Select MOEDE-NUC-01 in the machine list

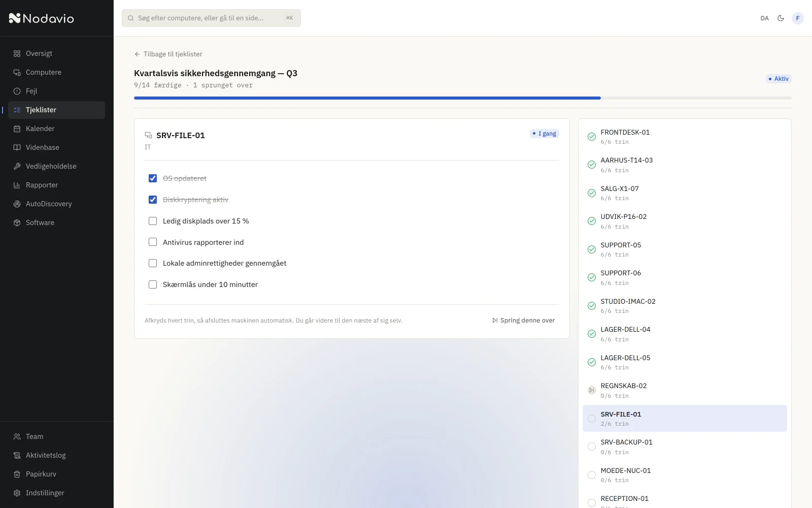[x=685, y=475]
